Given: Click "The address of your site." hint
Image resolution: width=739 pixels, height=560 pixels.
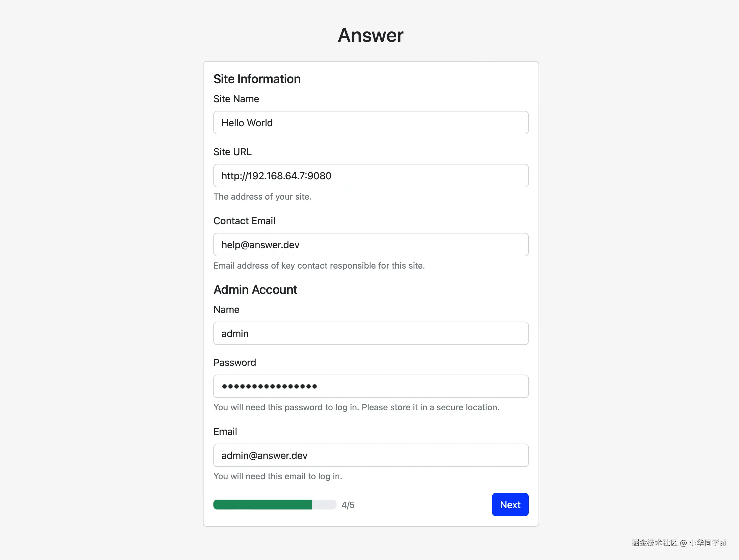Looking at the screenshot, I should (x=262, y=197).
